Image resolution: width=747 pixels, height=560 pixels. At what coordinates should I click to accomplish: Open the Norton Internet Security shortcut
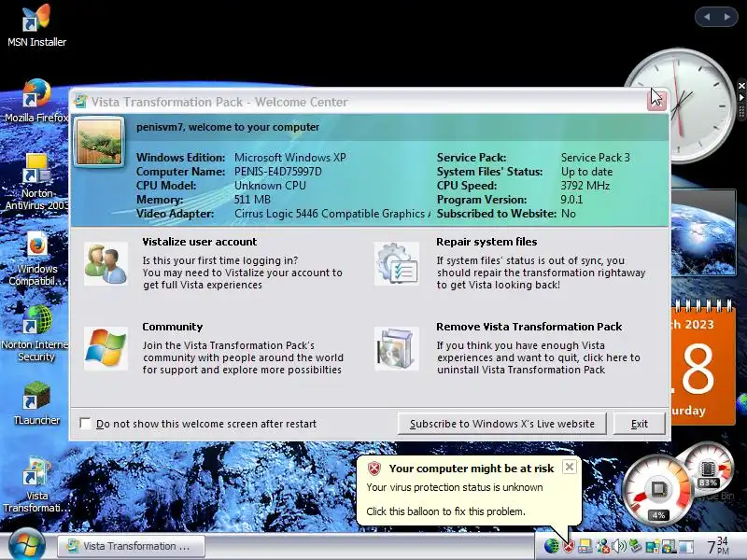coord(36,333)
